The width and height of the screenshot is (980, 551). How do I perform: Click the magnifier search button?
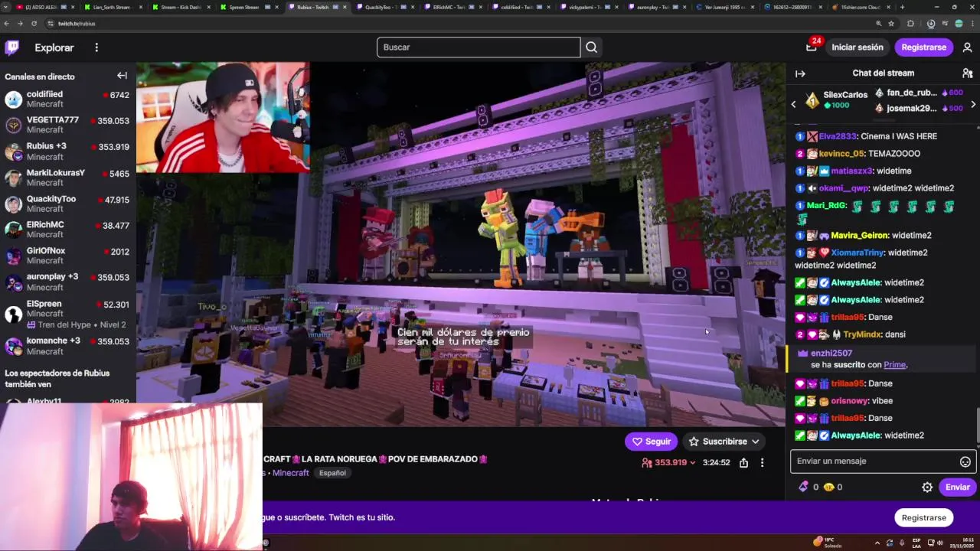pos(591,47)
